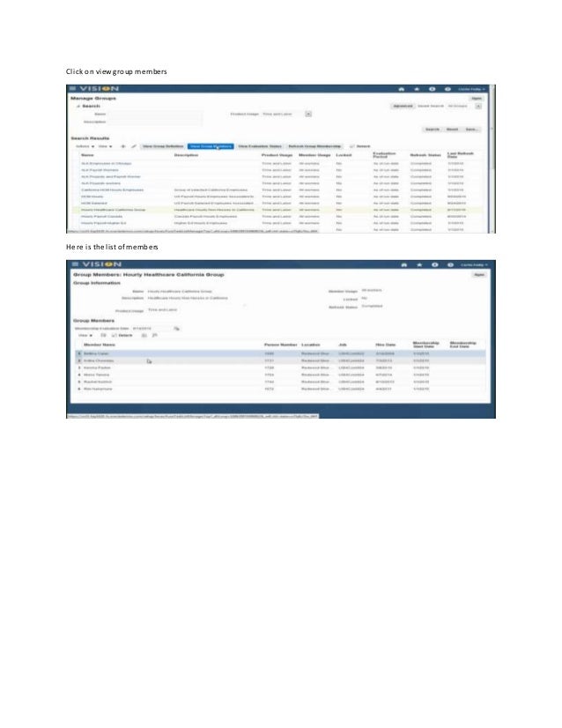The image size is (562, 728).
Task: Open the Actions dropdown in Search Results
Action: (85, 146)
